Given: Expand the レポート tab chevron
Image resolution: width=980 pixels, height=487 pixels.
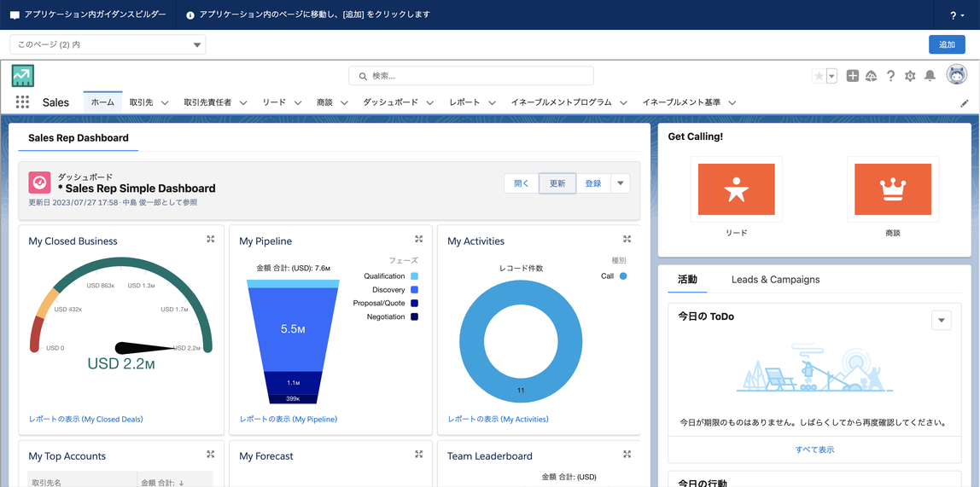Looking at the screenshot, I should (x=492, y=103).
